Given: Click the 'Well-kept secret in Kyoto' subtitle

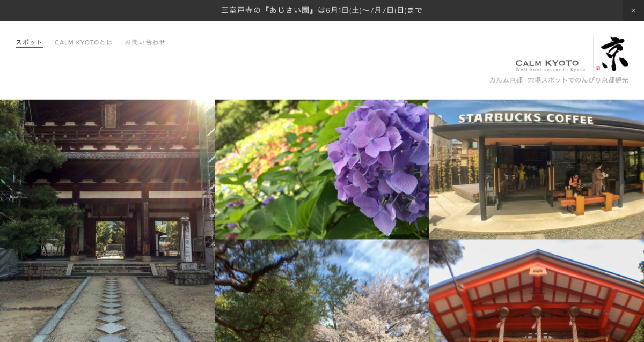Looking at the screenshot, I should (550, 70).
